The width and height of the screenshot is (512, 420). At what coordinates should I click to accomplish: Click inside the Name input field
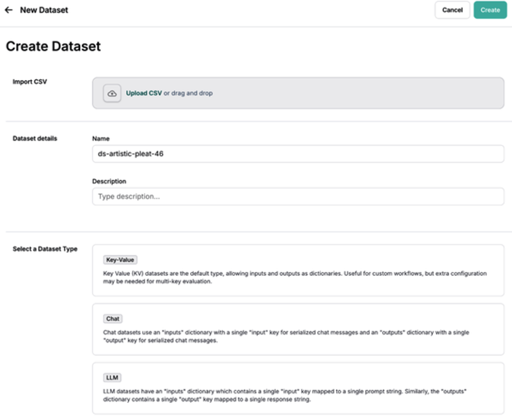point(298,153)
